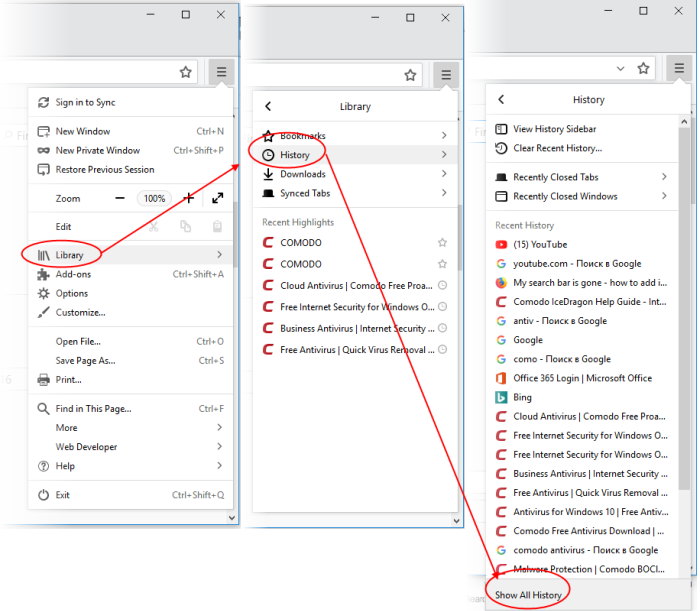Click bookmark star in the left window
Viewport: 700px width, 611px height.
[x=186, y=72]
